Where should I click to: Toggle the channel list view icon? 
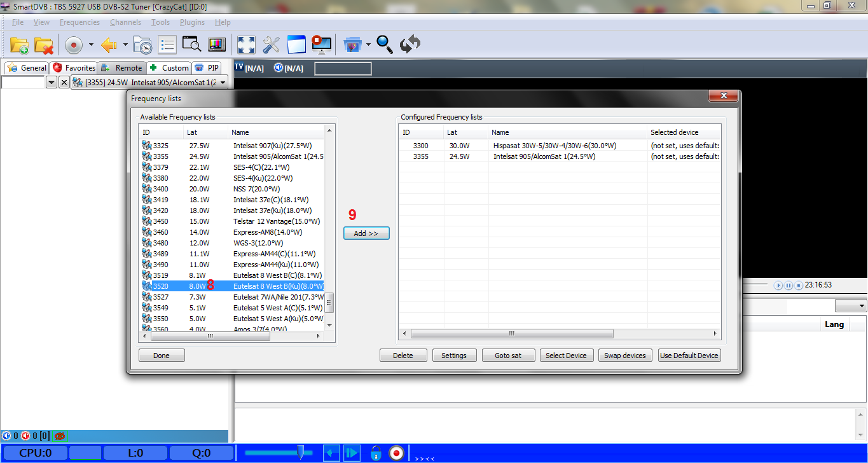(167, 45)
